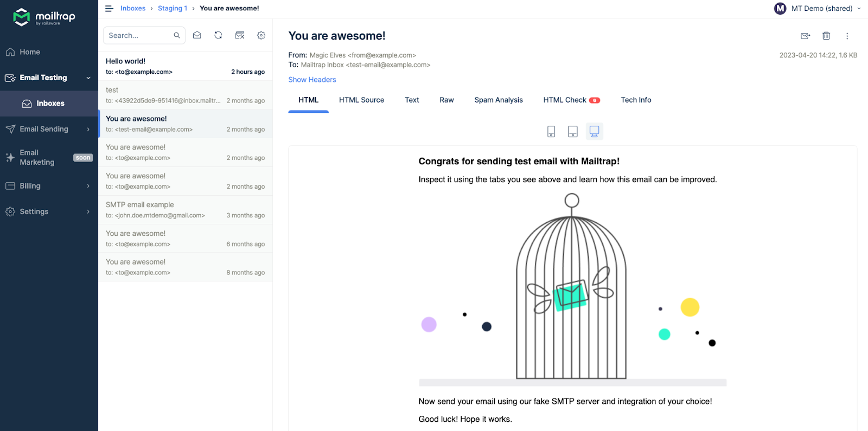
Task: Click the "Now send your email" sentence
Action: tap(565, 402)
